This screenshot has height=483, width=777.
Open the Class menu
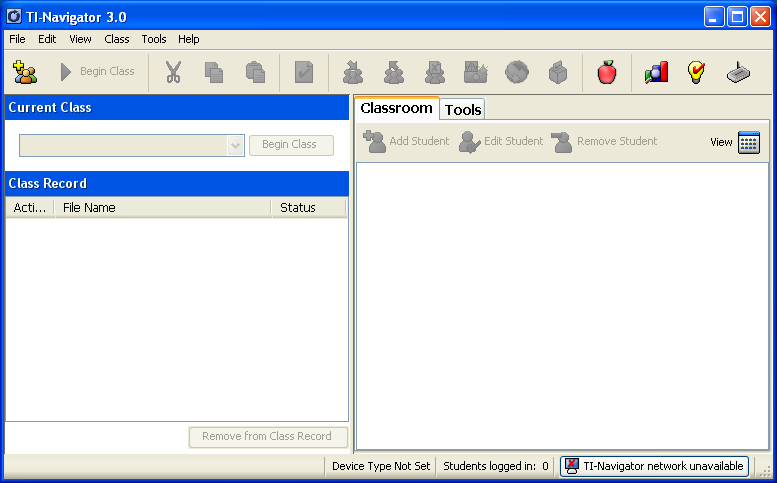[117, 39]
